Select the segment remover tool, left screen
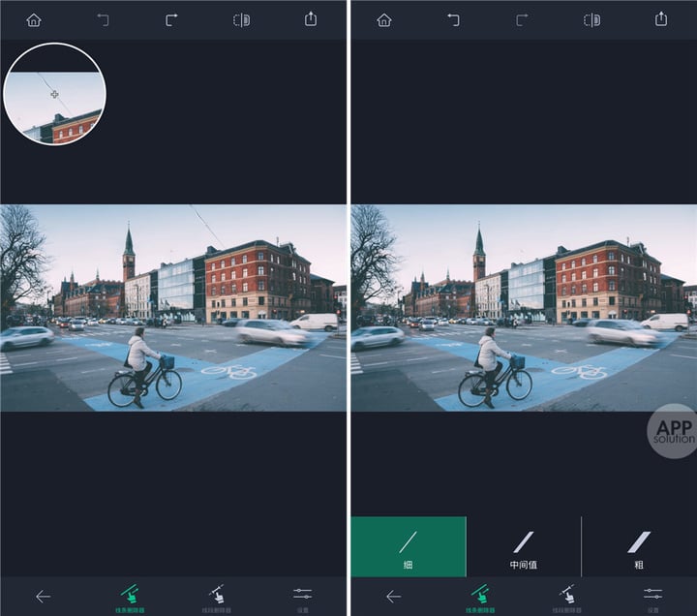The image size is (697, 616). click(x=217, y=599)
